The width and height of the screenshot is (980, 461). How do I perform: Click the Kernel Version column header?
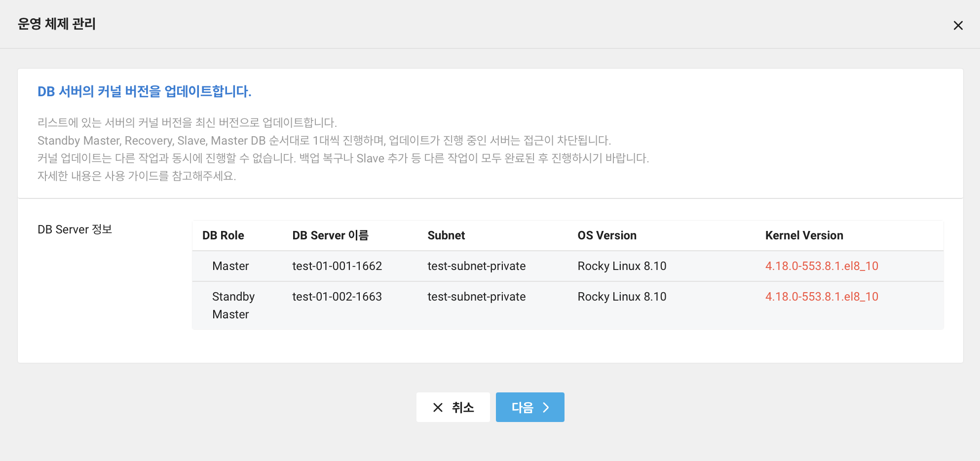pos(804,235)
